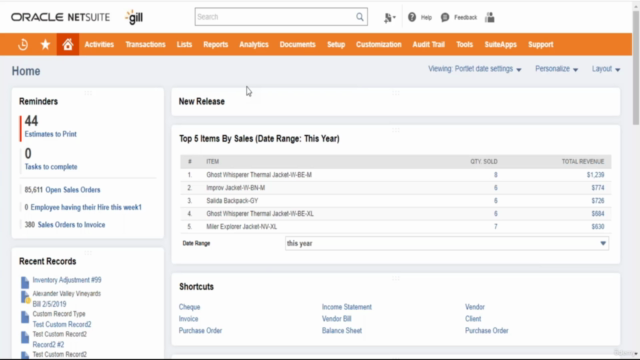Screen dimensions: 640x360
Task: Click item Miler Explorer Jacket-NV-XL
Action: [x=241, y=227]
